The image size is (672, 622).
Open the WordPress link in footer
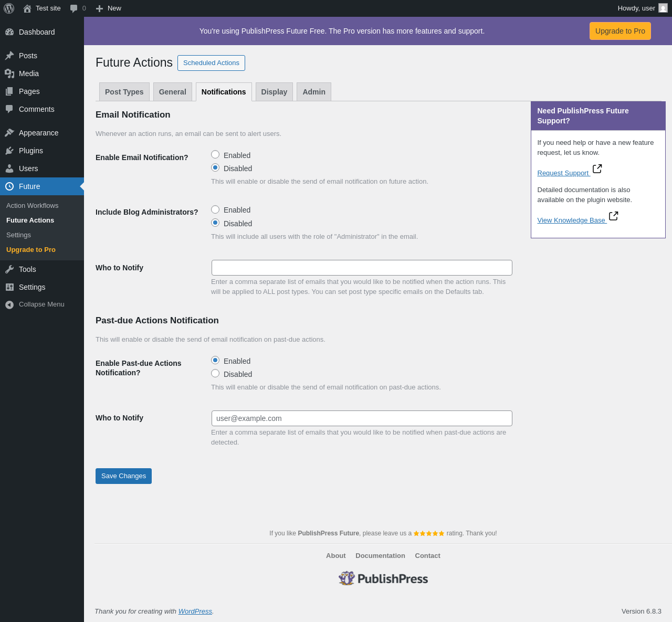click(195, 612)
